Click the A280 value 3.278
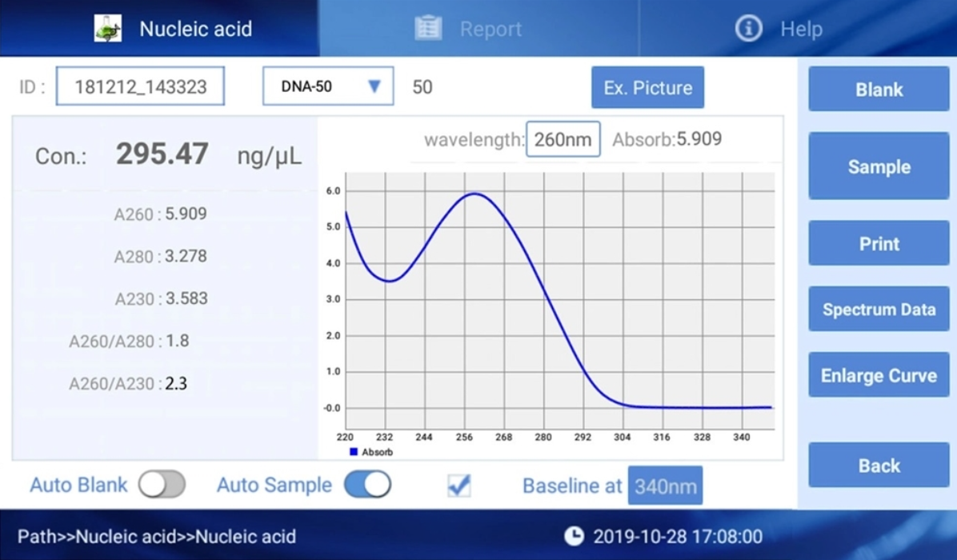This screenshot has height=560, width=957. [x=186, y=255]
